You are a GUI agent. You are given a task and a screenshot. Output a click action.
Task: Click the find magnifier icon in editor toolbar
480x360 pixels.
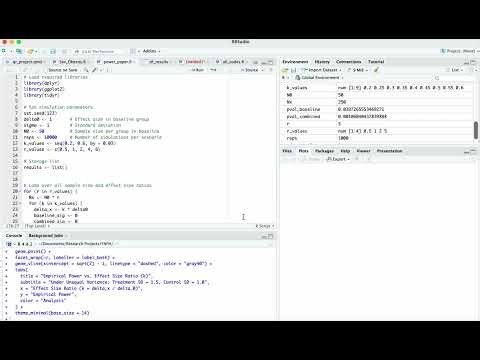click(x=86, y=70)
